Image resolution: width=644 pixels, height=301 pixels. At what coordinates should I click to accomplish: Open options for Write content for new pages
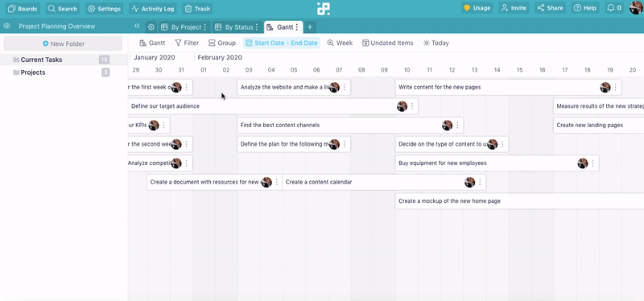pos(615,87)
